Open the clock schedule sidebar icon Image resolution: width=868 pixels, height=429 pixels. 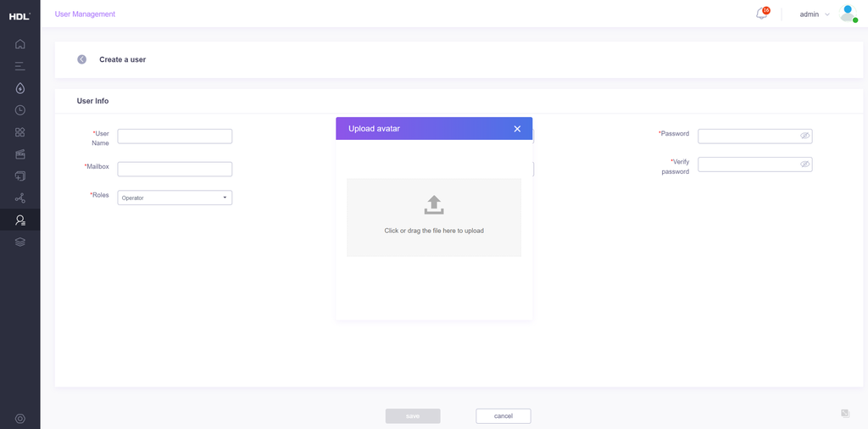click(20, 110)
